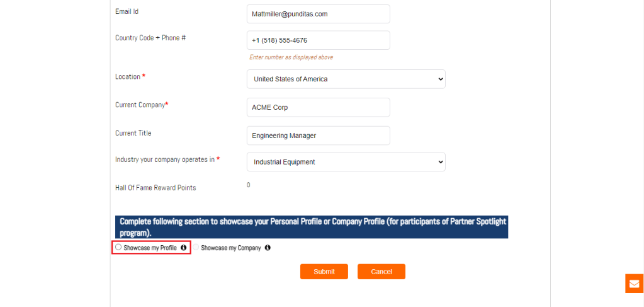Screen dimensions: 644x307
Task: Click info icon beside Showcase my Profile
Action: coord(184,248)
